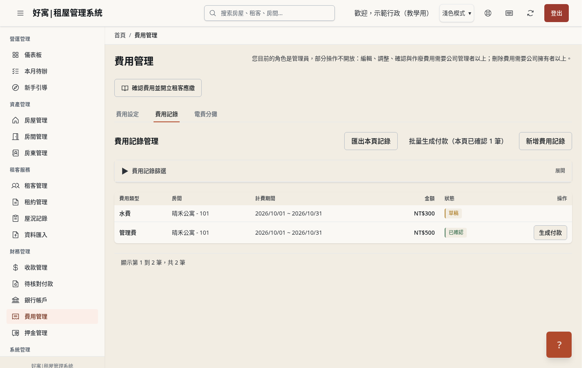Click 確認費用並開立租客應繳 button
Viewport: 588px width, 368px height.
(158, 88)
